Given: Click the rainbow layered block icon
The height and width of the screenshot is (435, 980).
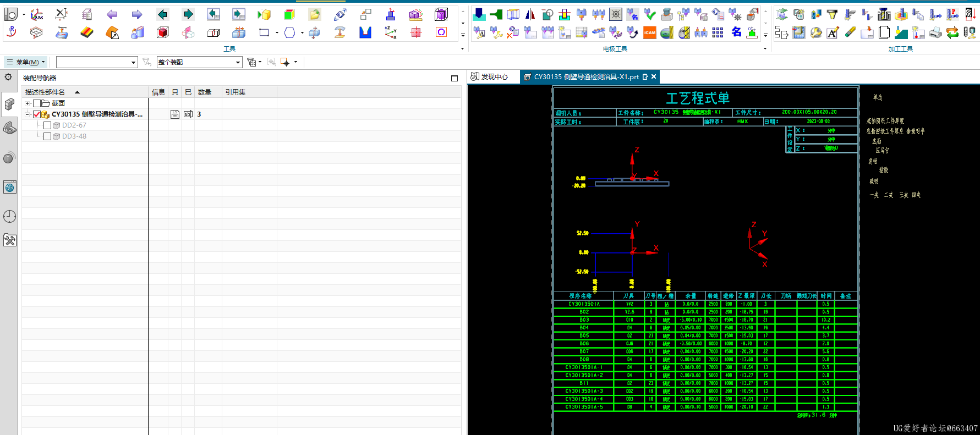Looking at the screenshot, I should [86, 33].
